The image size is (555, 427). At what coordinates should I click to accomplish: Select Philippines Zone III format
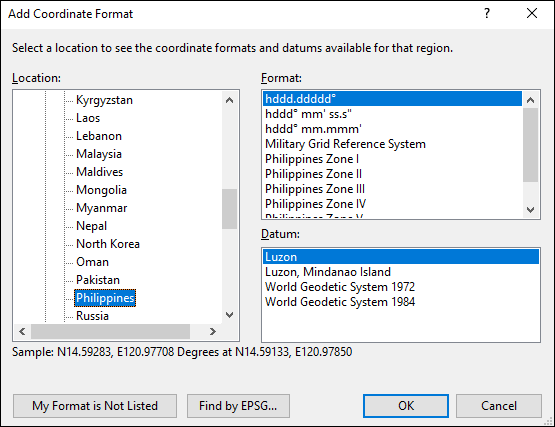392,189
